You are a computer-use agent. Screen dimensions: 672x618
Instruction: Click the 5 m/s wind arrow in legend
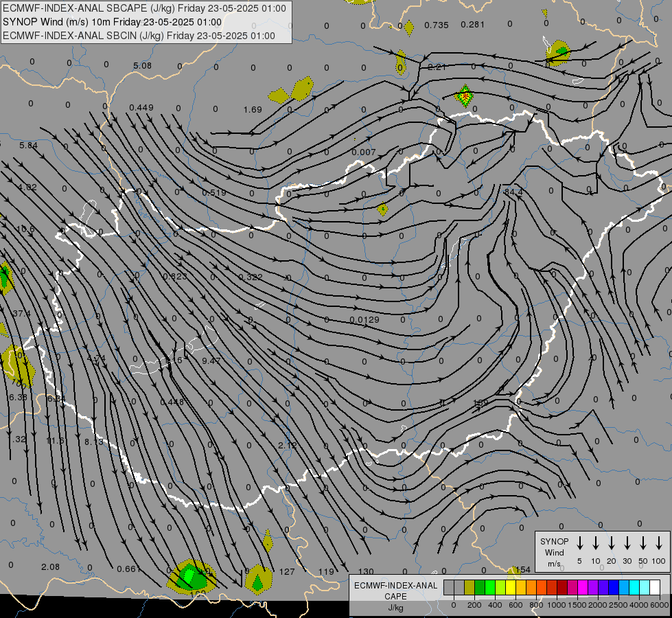579,543
